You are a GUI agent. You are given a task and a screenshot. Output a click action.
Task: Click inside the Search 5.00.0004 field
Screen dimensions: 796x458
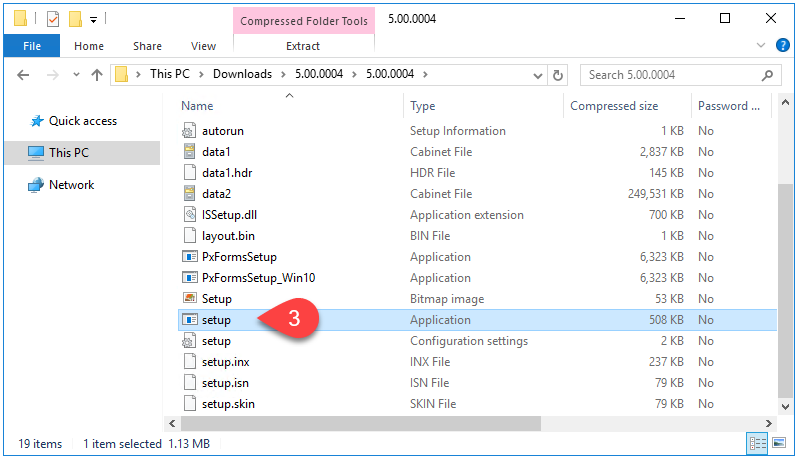(670, 75)
